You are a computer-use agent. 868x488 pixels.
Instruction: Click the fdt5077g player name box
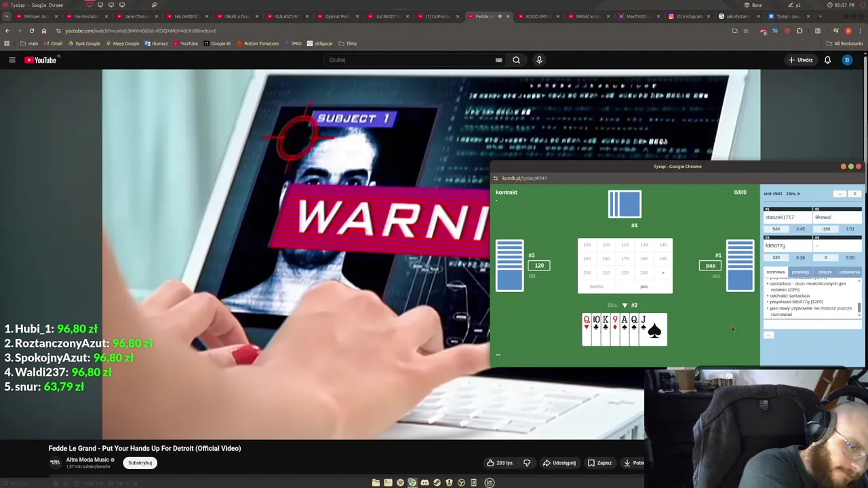click(788, 246)
